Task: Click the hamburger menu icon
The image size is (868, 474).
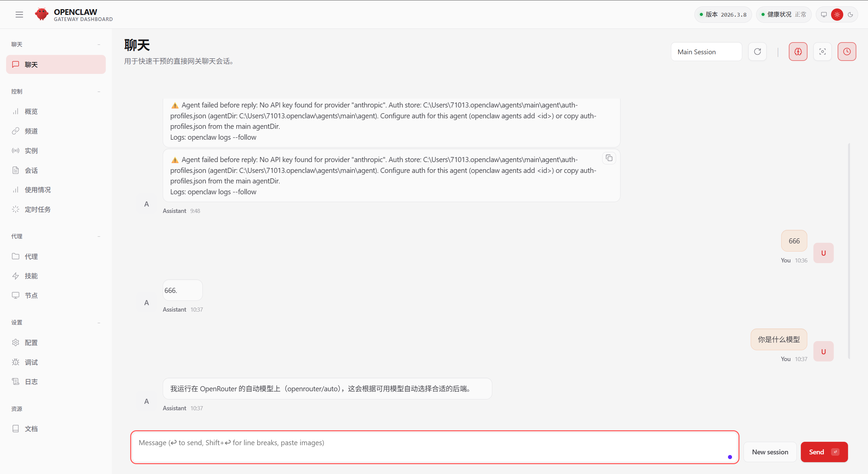Action: [x=19, y=15]
